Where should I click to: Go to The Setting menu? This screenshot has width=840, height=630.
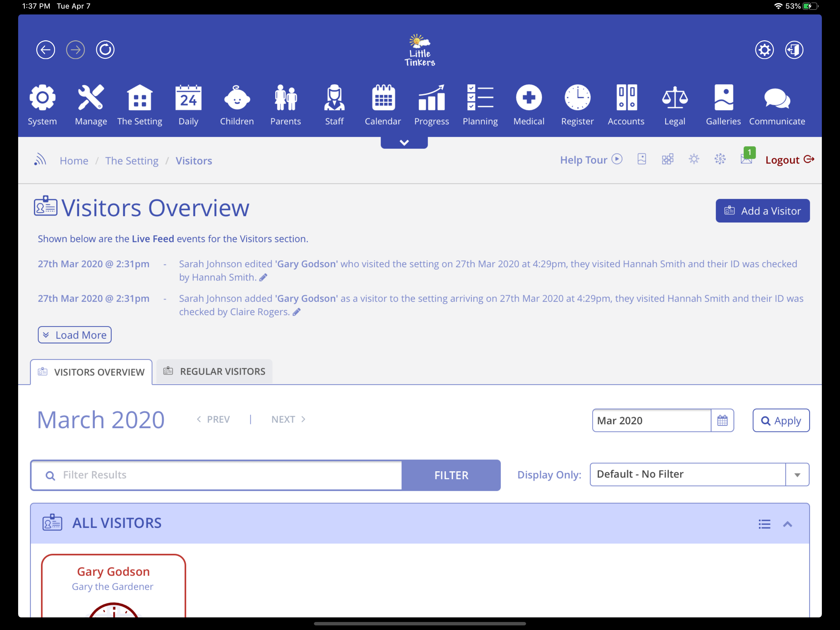point(140,105)
